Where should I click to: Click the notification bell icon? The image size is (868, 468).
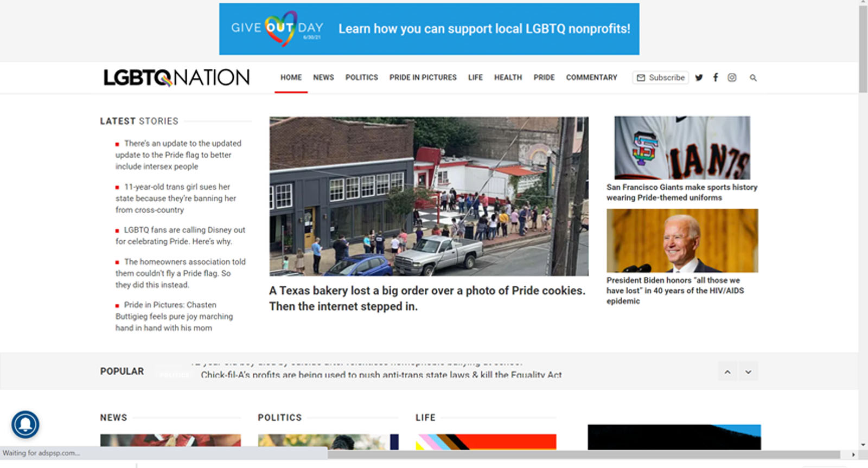pyautogui.click(x=25, y=424)
